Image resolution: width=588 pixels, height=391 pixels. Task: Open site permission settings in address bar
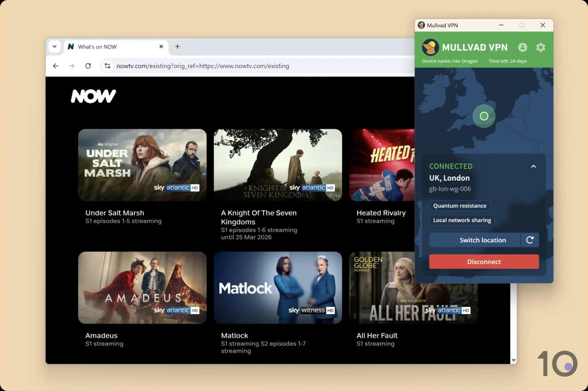coord(107,66)
